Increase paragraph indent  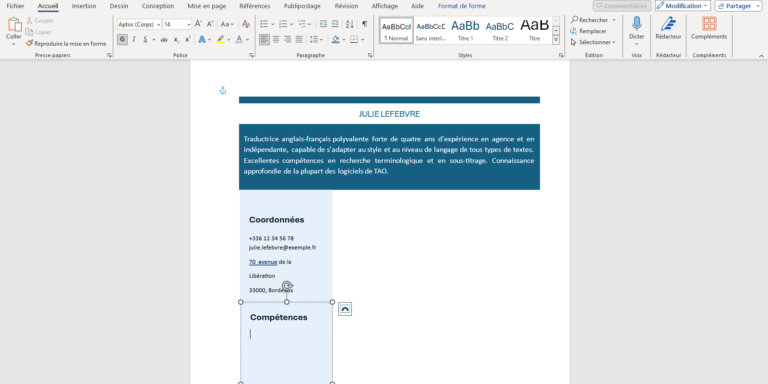pyautogui.click(x=335, y=24)
